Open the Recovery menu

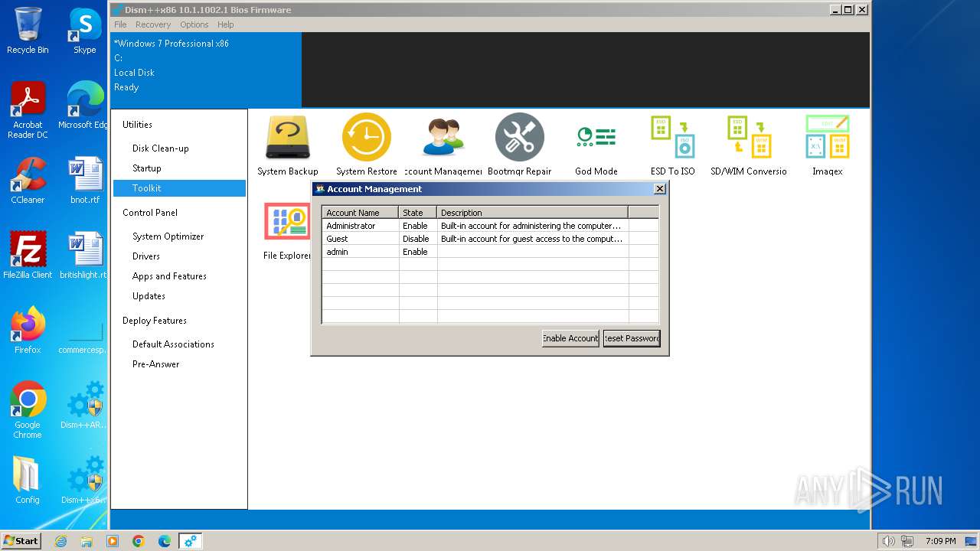coord(153,24)
